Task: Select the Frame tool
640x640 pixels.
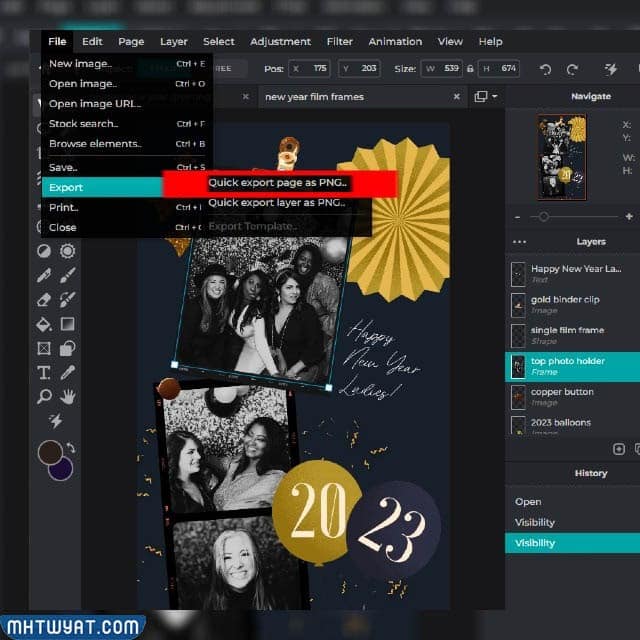Action: pyautogui.click(x=44, y=348)
